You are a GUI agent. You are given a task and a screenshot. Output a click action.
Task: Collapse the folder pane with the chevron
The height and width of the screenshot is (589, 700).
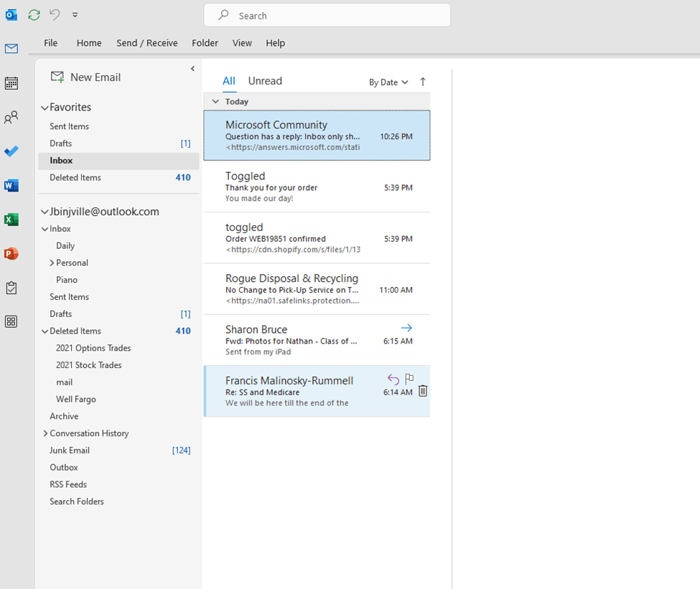point(192,68)
